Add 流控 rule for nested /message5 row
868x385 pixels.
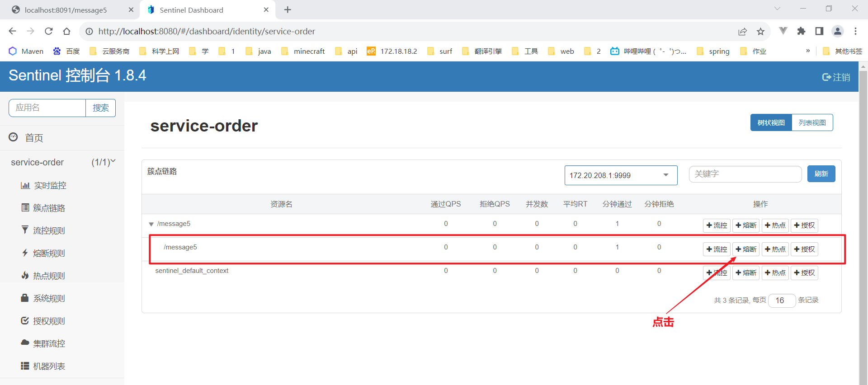(x=717, y=249)
